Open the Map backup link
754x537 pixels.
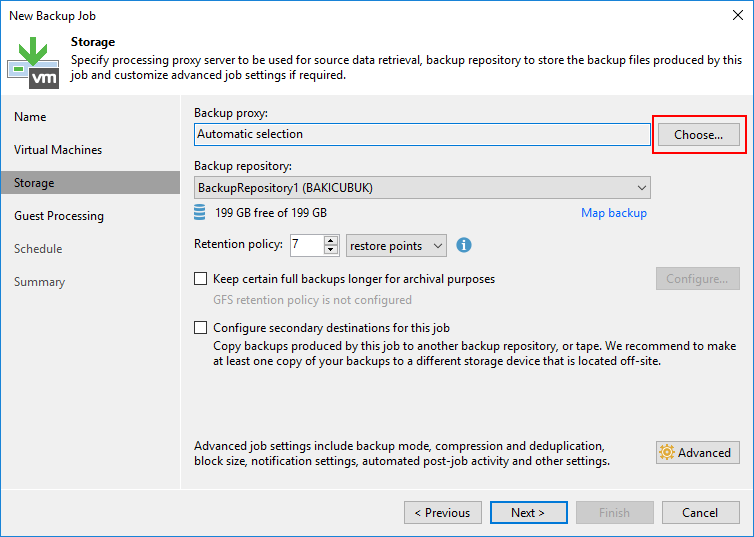(613, 213)
